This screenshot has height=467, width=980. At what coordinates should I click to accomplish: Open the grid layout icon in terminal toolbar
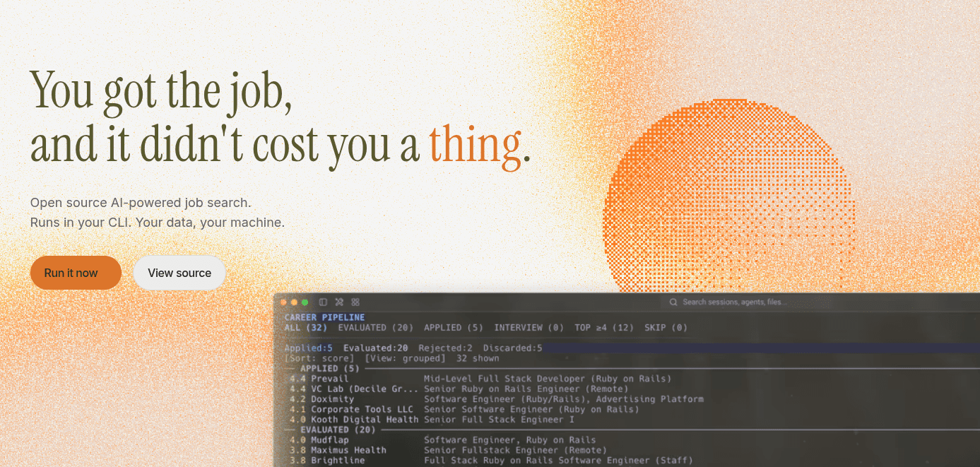(355, 302)
